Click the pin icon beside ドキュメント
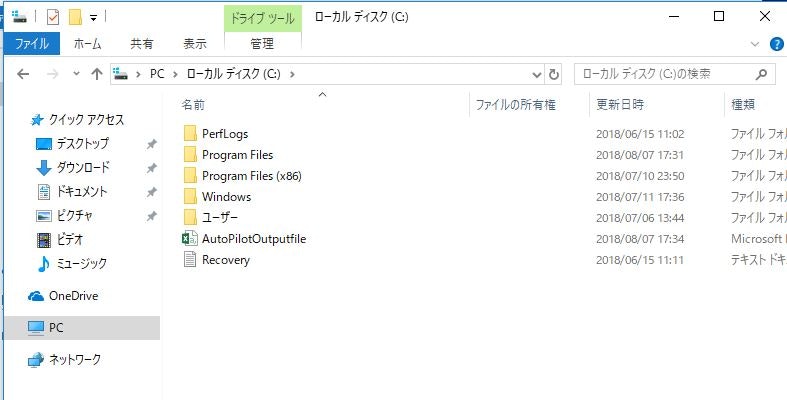 [x=151, y=192]
